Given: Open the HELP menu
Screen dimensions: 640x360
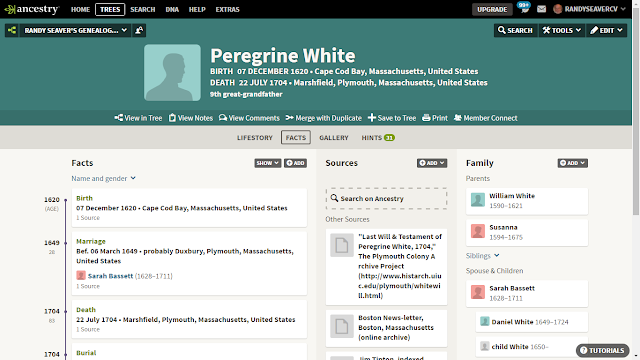Looking at the screenshot, I should click(x=197, y=9).
